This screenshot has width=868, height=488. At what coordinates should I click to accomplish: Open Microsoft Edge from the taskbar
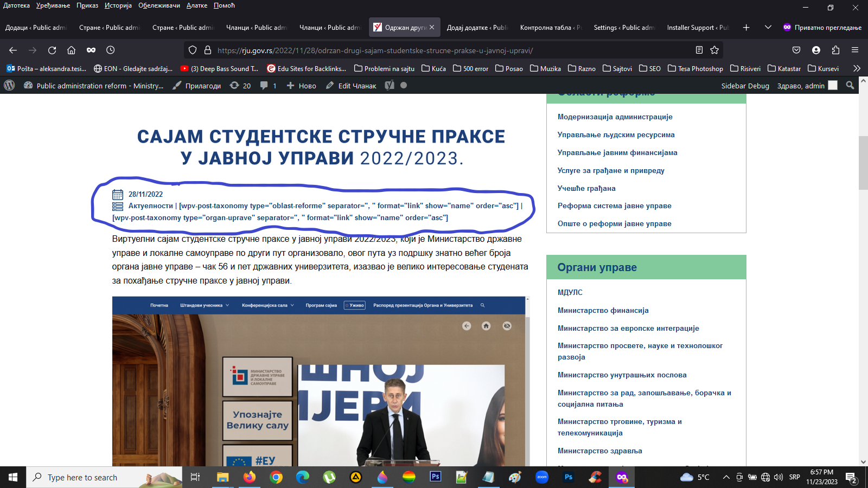coord(303,477)
